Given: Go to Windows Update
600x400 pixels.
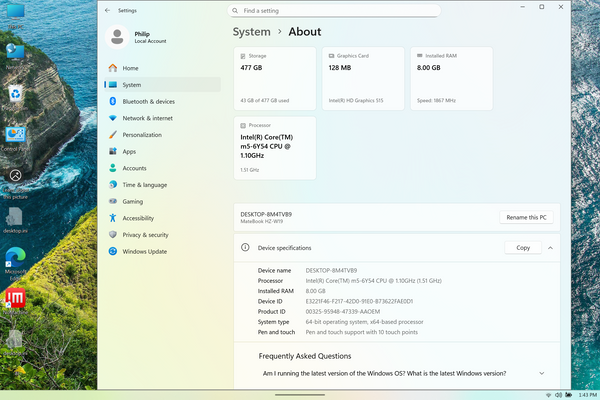Looking at the screenshot, I should click(x=144, y=251).
